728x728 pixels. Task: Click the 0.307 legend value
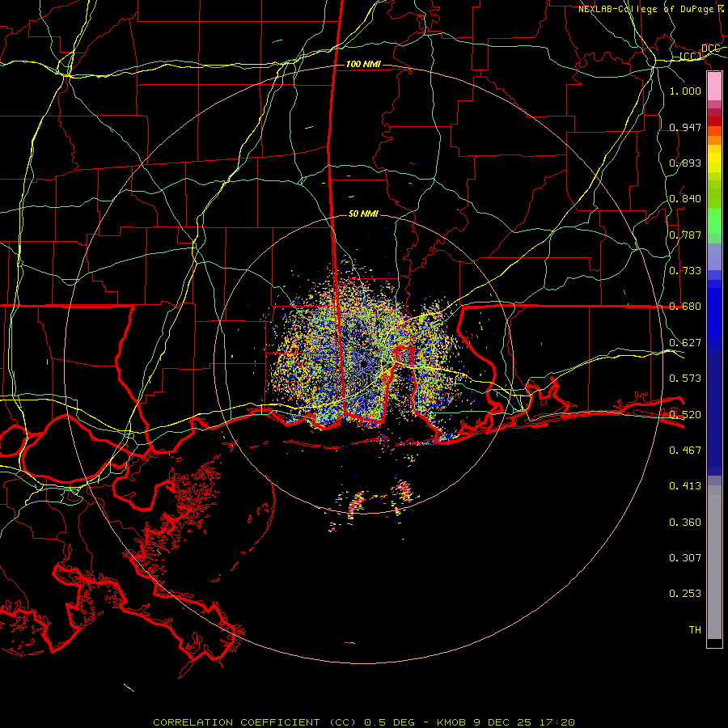685,557
